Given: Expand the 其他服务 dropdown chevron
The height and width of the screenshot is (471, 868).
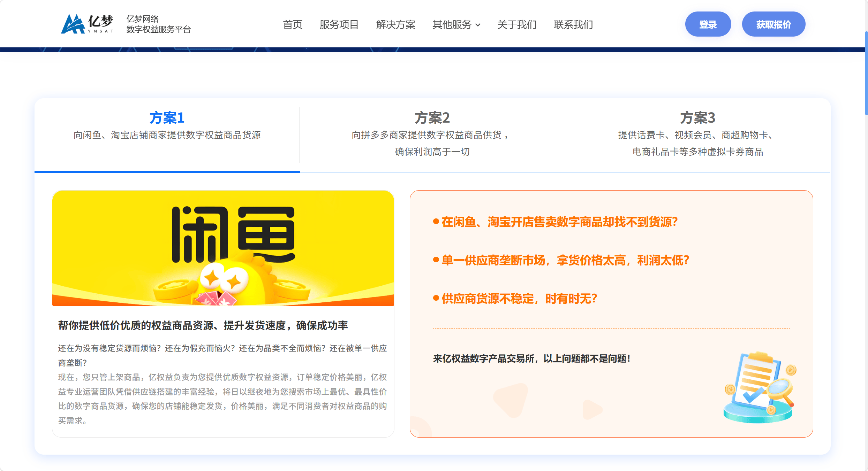Looking at the screenshot, I should tap(478, 25).
